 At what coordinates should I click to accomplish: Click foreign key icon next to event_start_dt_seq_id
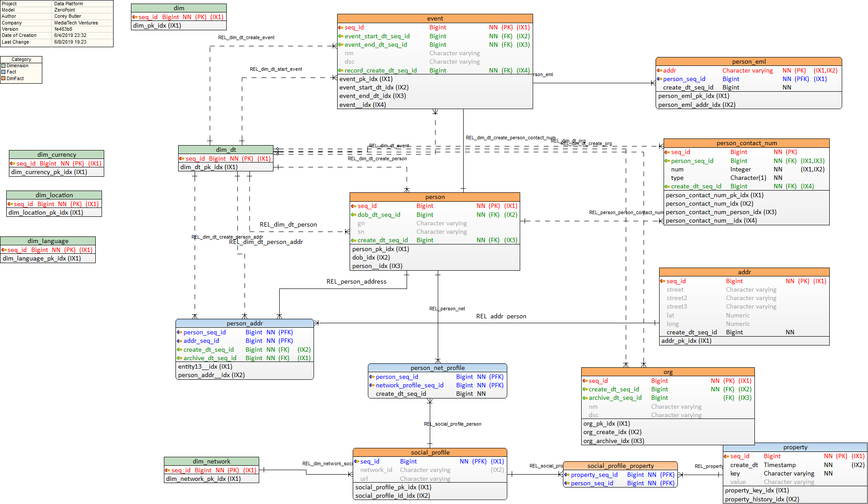click(341, 37)
